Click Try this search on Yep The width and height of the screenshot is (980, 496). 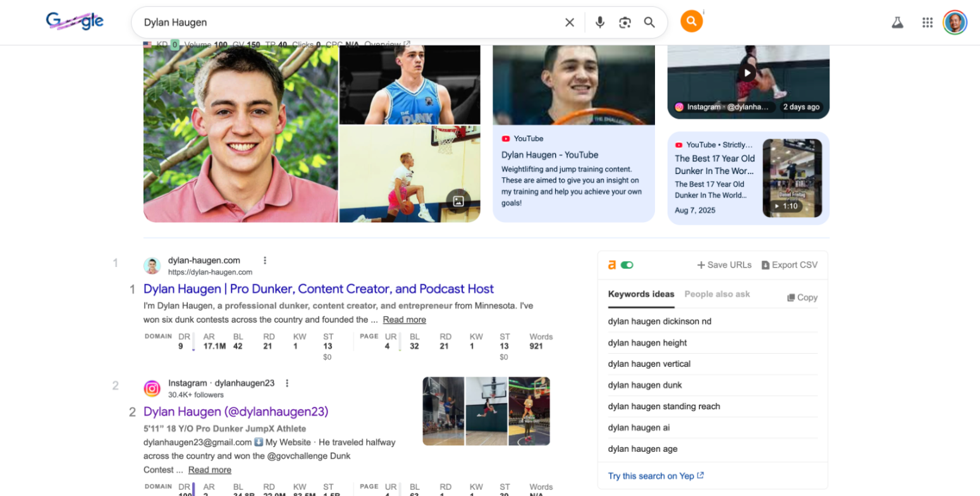pyautogui.click(x=651, y=476)
